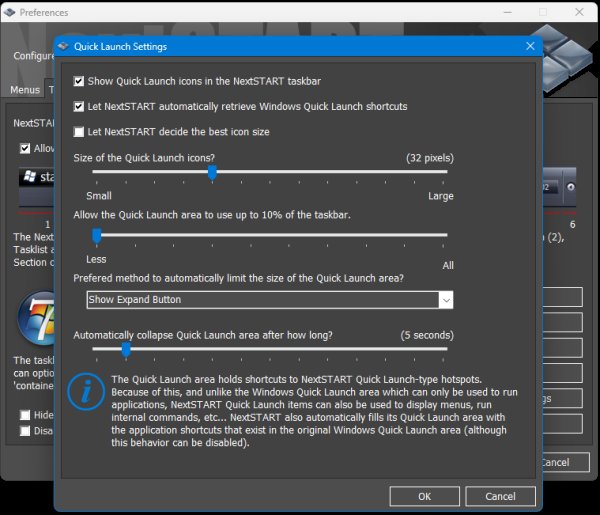
Task: Click the dropdown arrow for limit method
Action: (446, 299)
